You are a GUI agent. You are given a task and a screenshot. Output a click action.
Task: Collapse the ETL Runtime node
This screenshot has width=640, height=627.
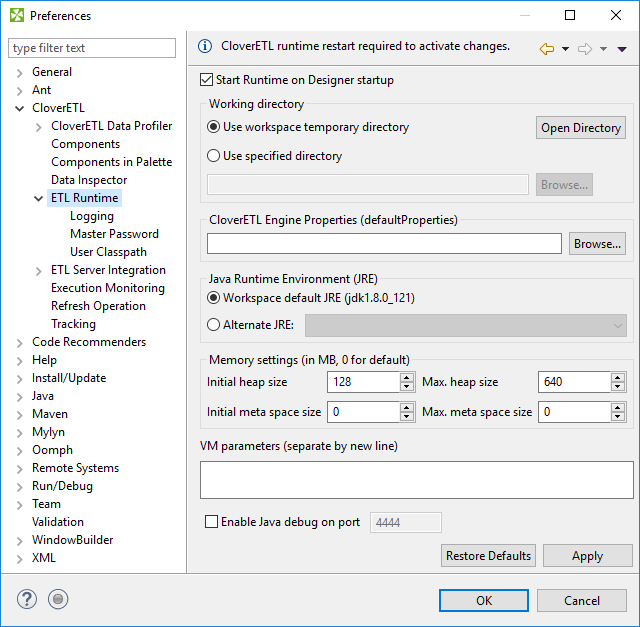tap(38, 198)
